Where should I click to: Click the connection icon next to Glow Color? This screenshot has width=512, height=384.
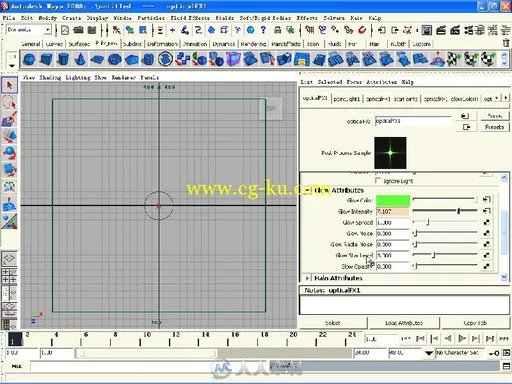487,199
